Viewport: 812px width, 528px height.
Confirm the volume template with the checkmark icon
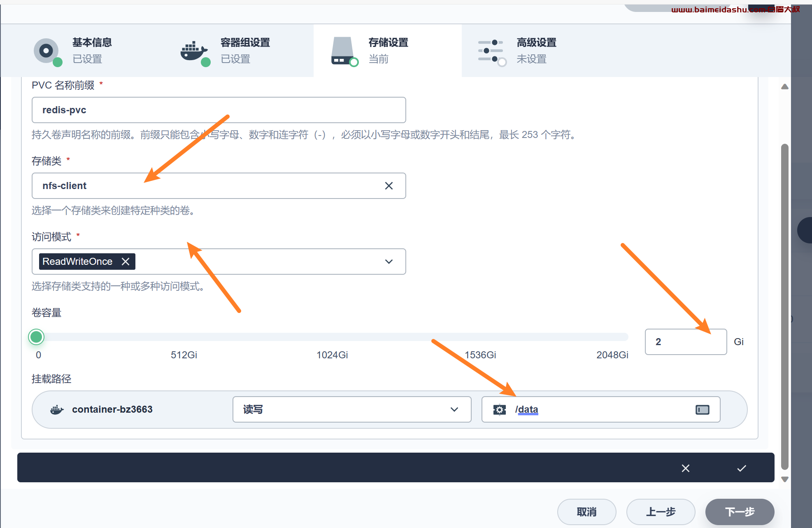(x=742, y=468)
